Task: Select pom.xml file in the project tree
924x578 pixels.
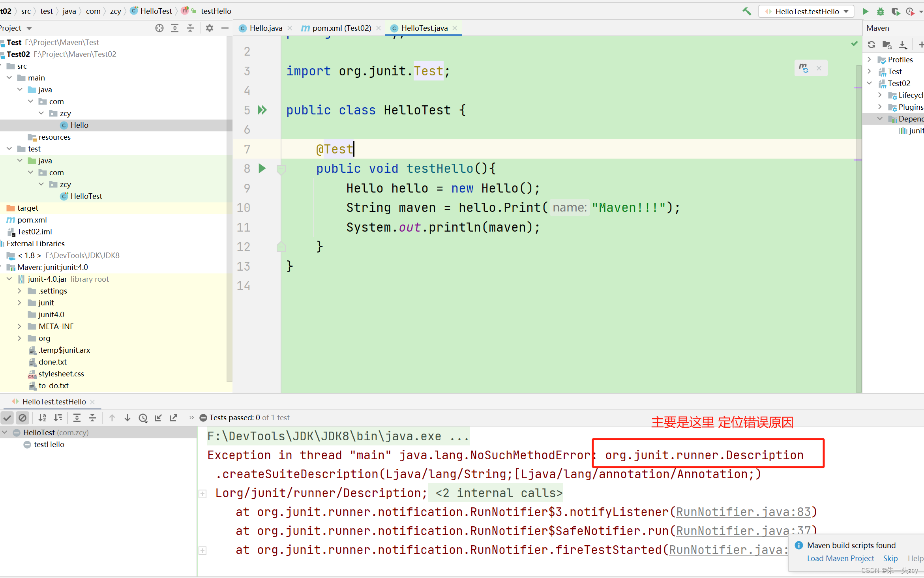Action: 32,220
